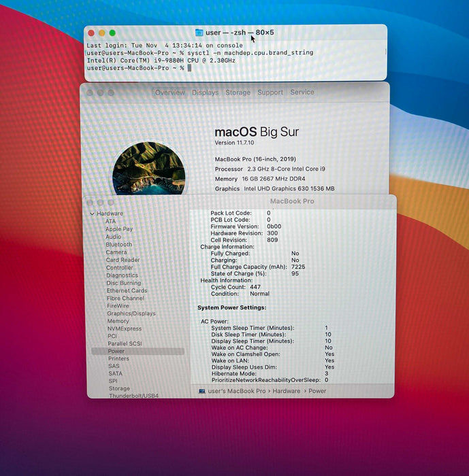Click Condition Normal value

pos(259,294)
